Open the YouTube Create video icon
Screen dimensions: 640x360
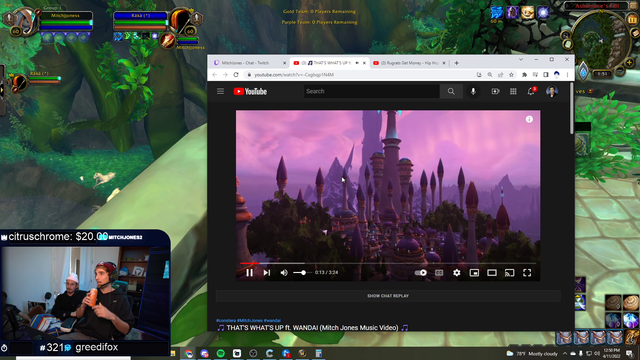(495, 91)
